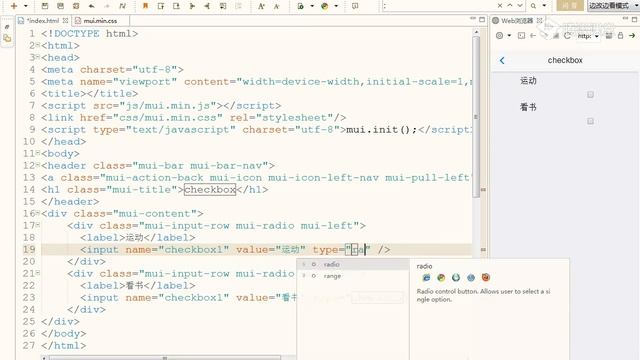Click the Undo arrow icon
Viewport: 640px width, 360px height.
pyautogui.click(x=91, y=6)
